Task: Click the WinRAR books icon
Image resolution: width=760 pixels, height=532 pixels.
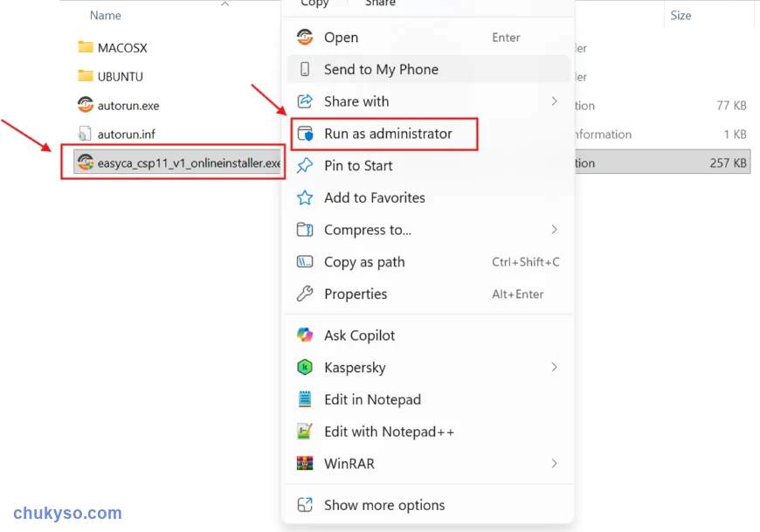Action: (x=305, y=464)
